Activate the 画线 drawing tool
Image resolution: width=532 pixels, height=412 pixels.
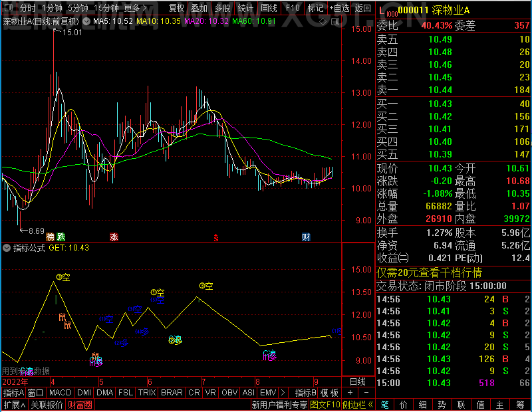269,8
